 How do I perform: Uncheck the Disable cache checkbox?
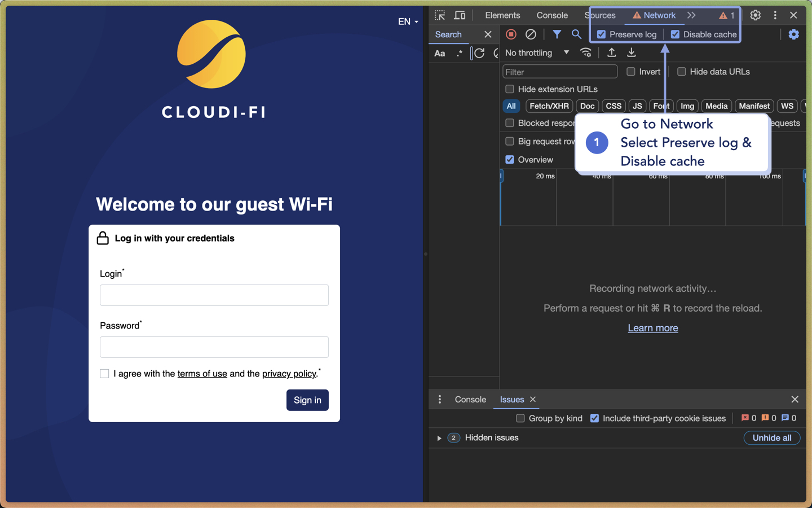675,34
